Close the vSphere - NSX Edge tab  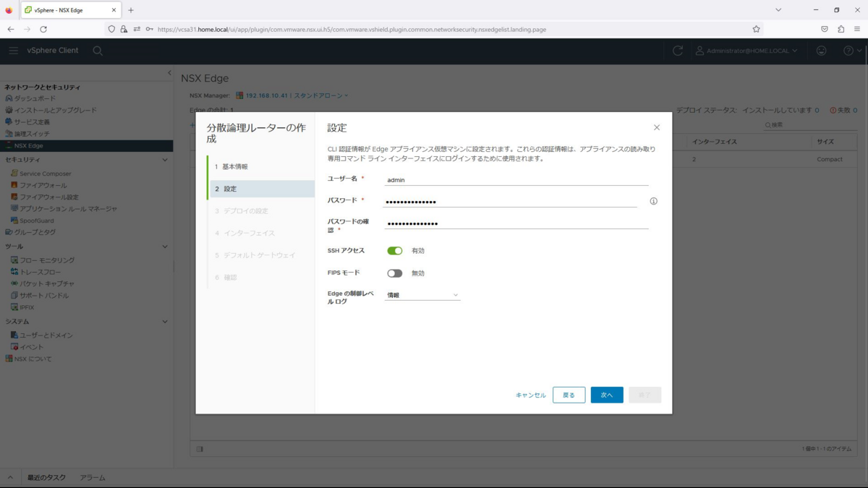(x=114, y=10)
